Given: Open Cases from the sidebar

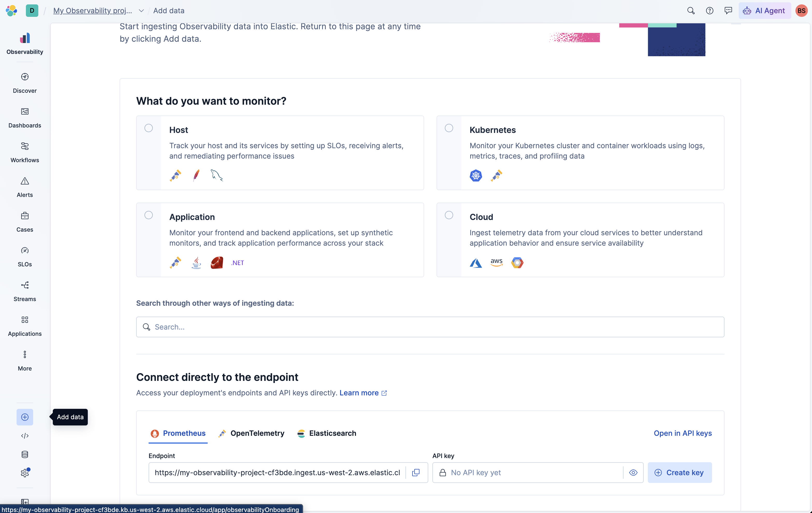Looking at the screenshot, I should [x=25, y=222].
